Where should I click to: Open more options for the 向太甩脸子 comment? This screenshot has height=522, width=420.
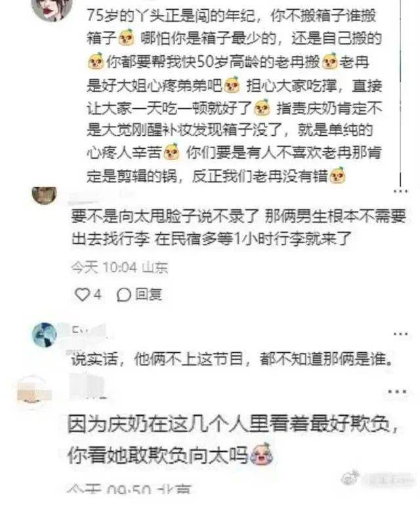(x=401, y=191)
